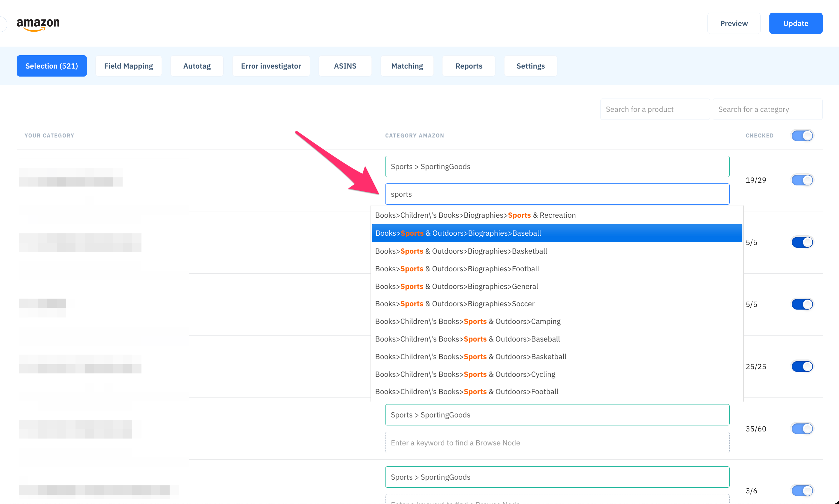Screen dimensions: 839x504
Task: Choose Children's Books>Sports & Outdoors>Football suggestion
Action: [x=557, y=392]
